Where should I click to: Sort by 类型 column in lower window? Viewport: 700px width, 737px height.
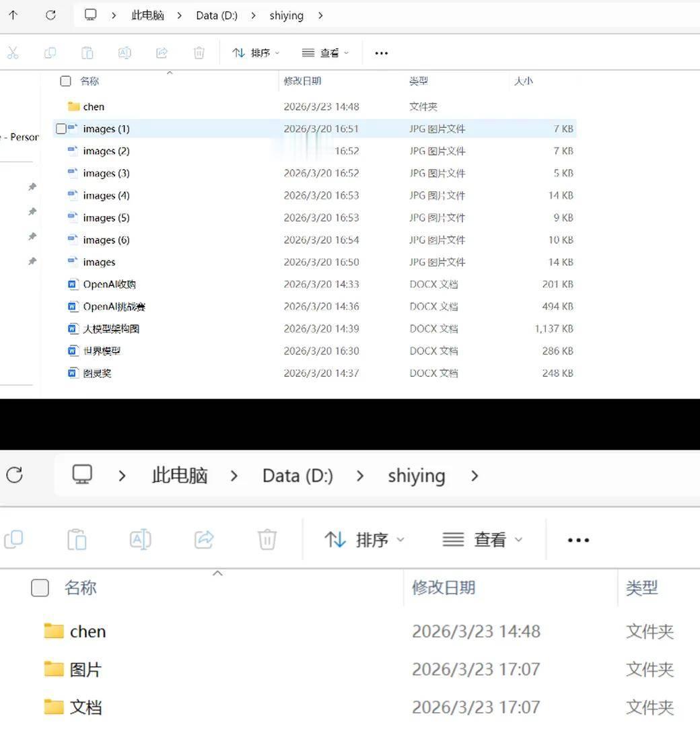pyautogui.click(x=641, y=588)
